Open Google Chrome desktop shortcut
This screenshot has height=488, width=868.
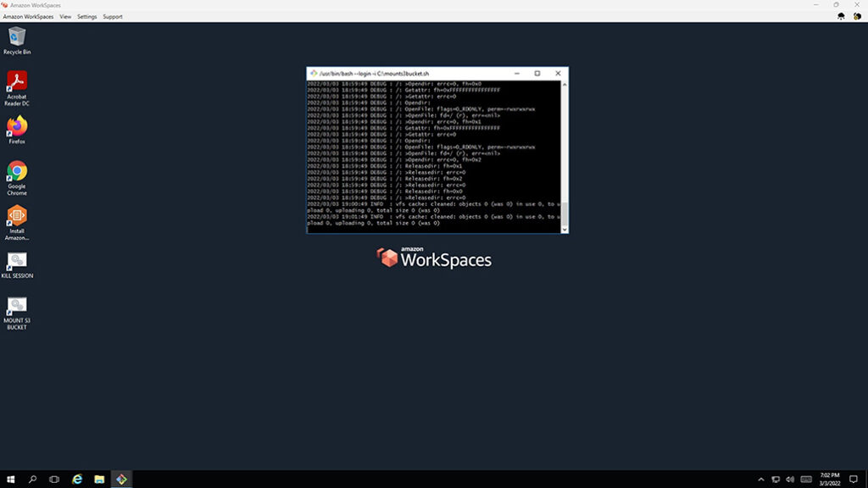(17, 178)
